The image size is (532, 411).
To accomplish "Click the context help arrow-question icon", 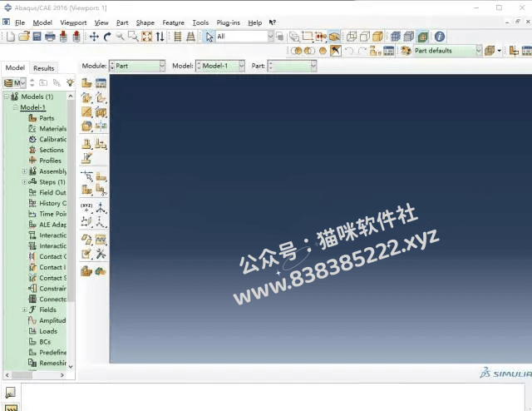I will click(272, 22).
